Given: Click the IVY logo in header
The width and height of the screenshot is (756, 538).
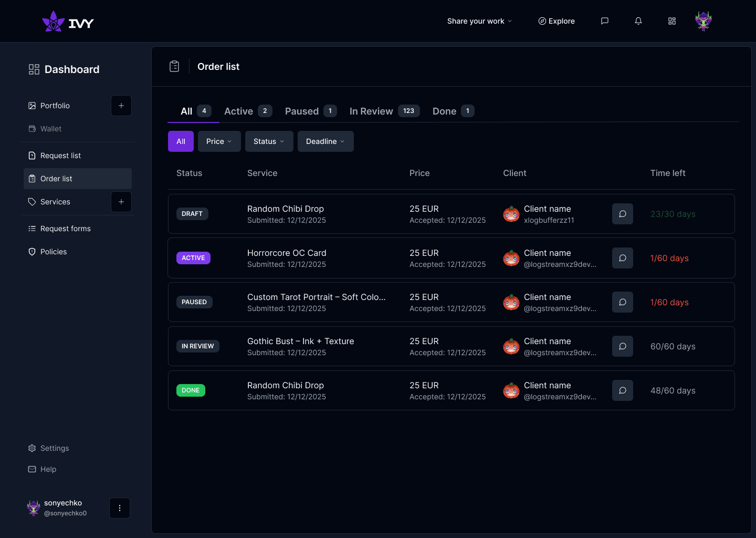Looking at the screenshot, I should pos(68,22).
